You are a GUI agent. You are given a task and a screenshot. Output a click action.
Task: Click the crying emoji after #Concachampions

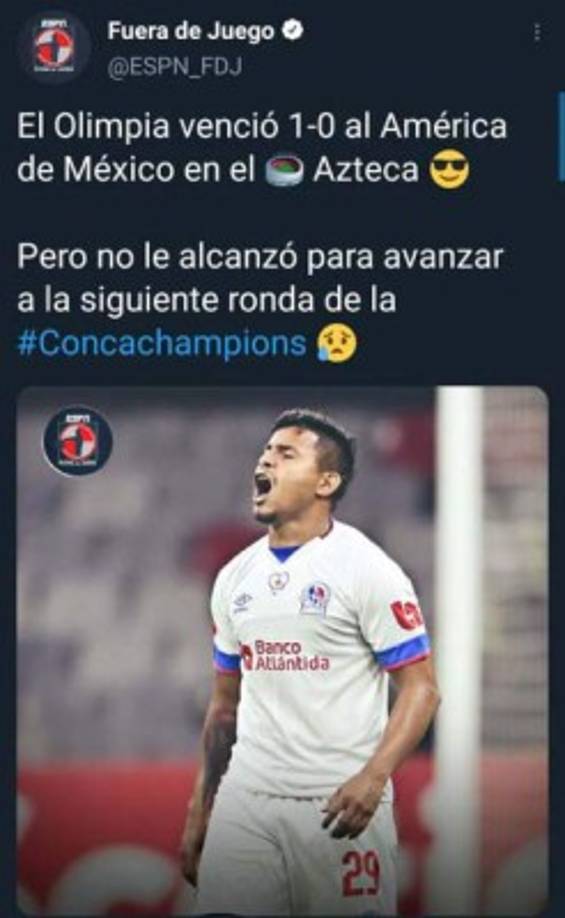point(337,344)
